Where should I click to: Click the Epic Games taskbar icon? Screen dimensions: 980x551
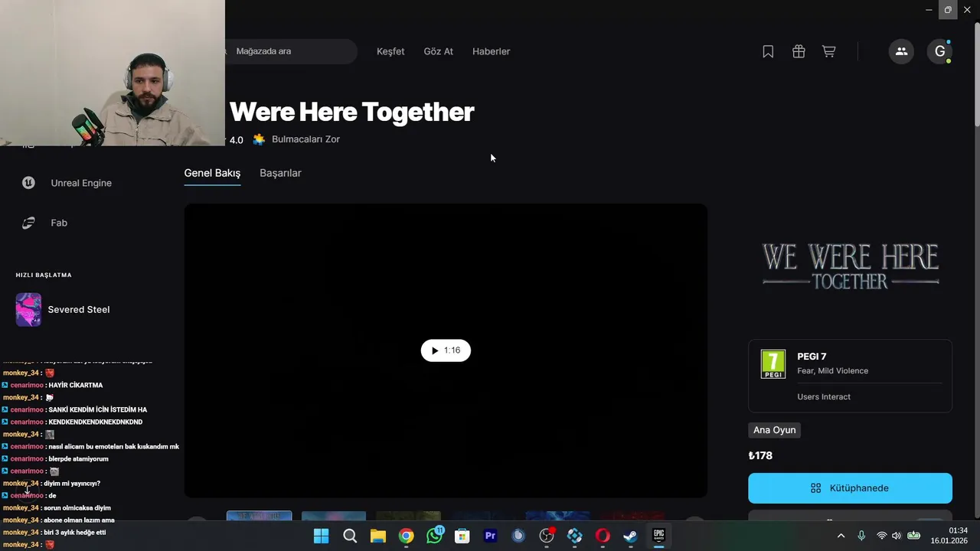pyautogui.click(x=658, y=536)
